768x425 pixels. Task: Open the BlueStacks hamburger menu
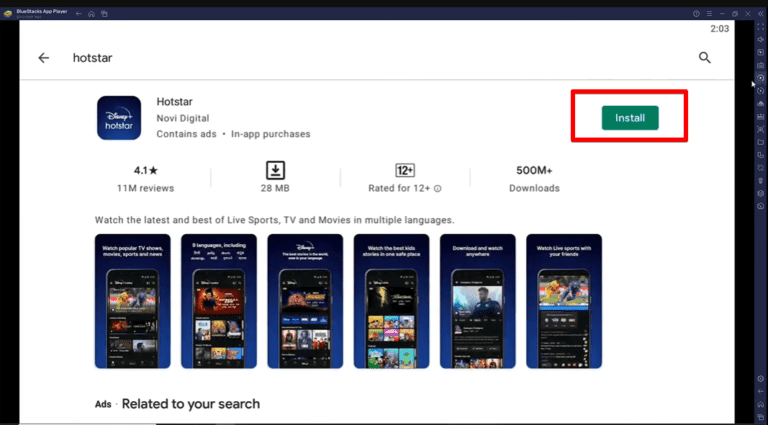coord(709,14)
